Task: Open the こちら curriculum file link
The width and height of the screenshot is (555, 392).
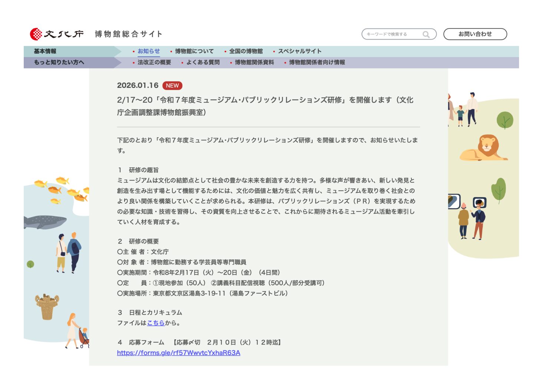Action: (156, 323)
